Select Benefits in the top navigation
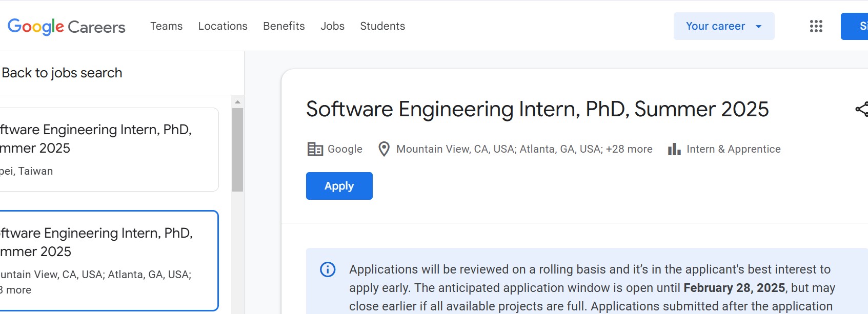 (284, 26)
